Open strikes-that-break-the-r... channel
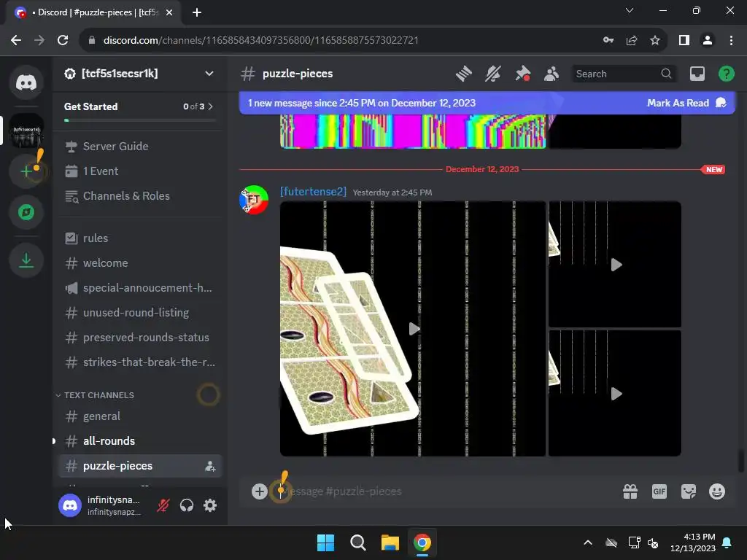Image resolution: width=747 pixels, height=560 pixels. coord(139,362)
